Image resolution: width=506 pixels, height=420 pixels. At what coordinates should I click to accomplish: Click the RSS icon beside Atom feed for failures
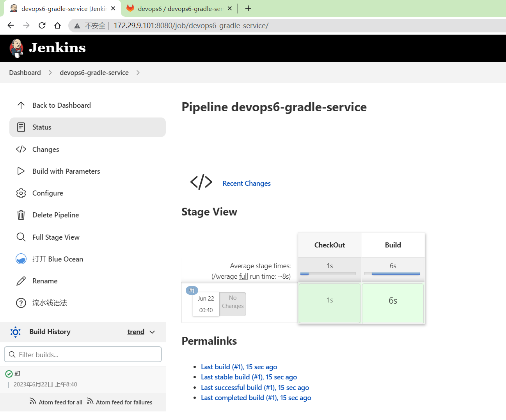click(x=90, y=401)
